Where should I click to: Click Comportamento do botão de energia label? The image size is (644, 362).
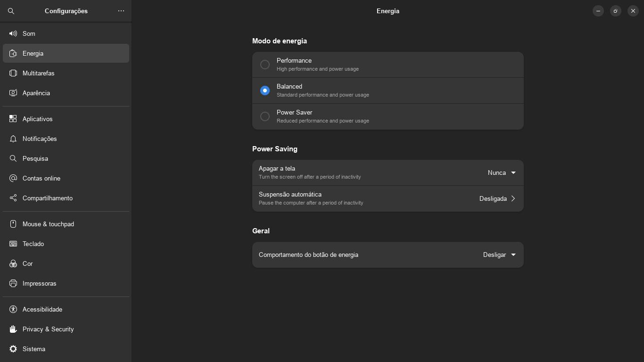point(308,255)
